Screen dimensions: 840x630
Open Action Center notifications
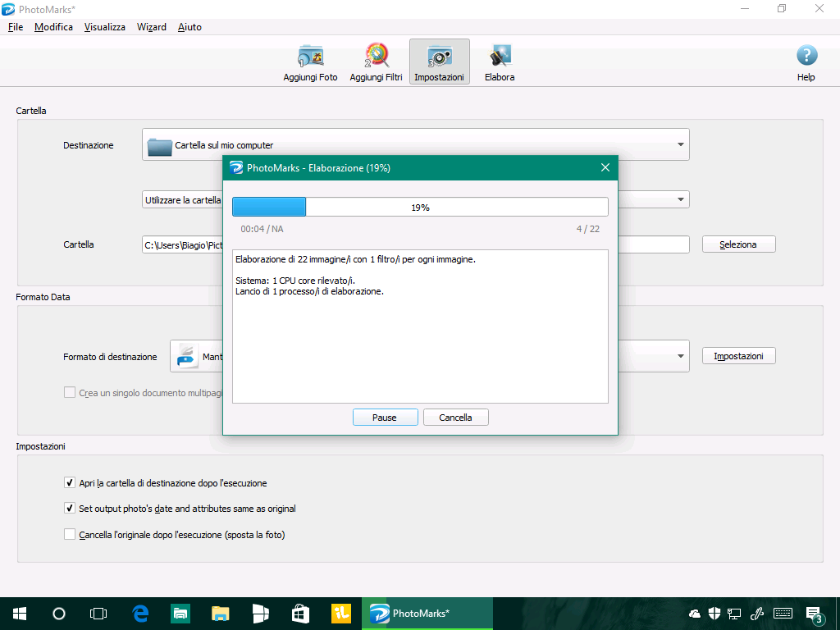point(815,614)
